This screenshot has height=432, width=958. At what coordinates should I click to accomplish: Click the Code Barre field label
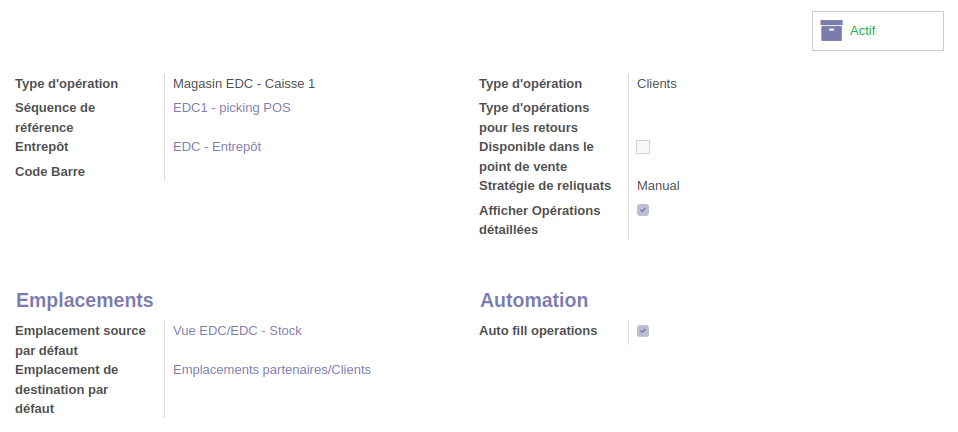pyautogui.click(x=50, y=172)
